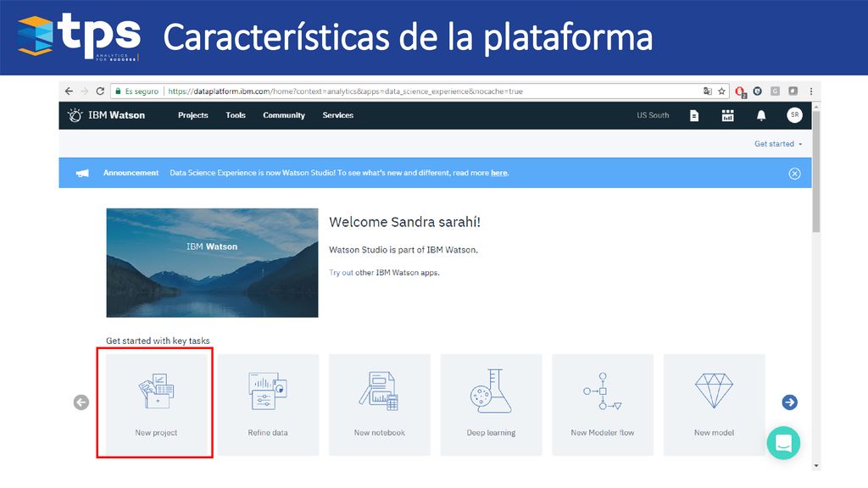Click the red extension icon in Chrome toolbar
The image size is (868, 488).
click(740, 91)
